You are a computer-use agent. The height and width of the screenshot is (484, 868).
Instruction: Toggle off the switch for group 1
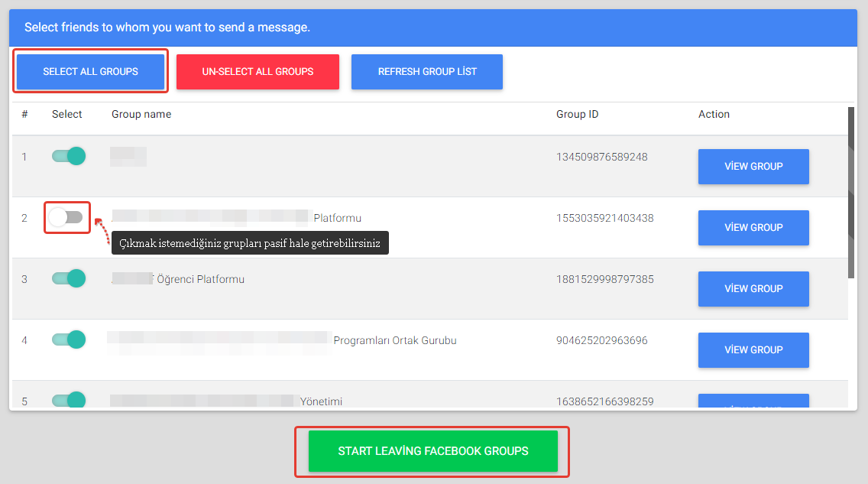[69, 157]
